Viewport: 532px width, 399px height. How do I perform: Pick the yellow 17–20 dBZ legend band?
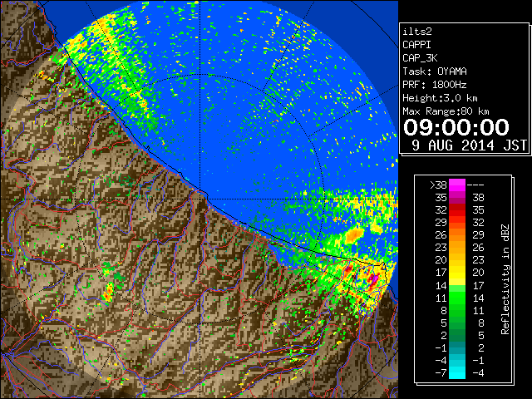tap(457, 273)
